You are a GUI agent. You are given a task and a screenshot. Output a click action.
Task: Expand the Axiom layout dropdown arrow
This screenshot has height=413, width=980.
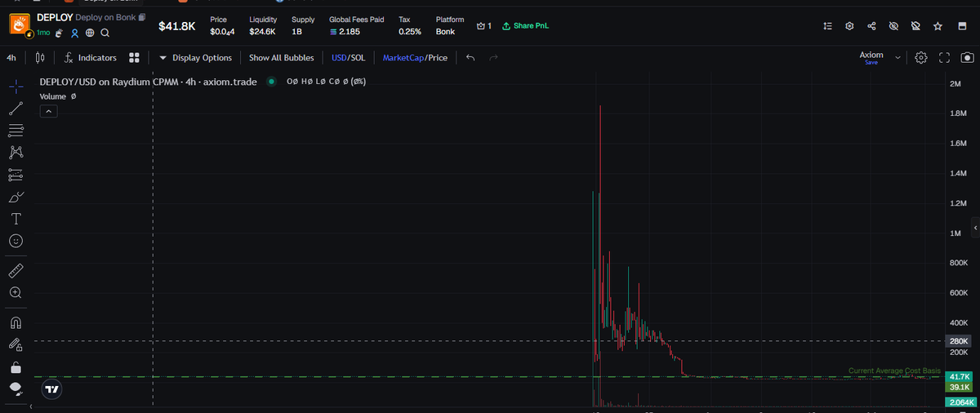(x=898, y=58)
